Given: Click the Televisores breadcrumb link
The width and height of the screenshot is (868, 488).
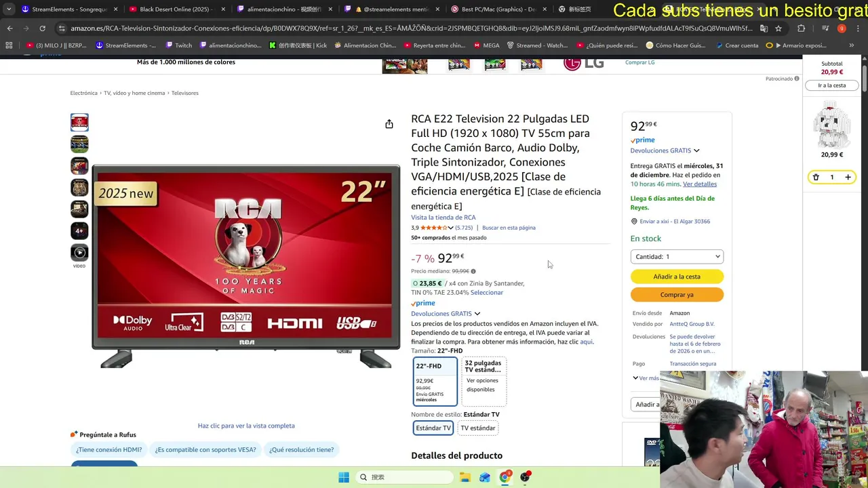Looking at the screenshot, I should coord(184,93).
